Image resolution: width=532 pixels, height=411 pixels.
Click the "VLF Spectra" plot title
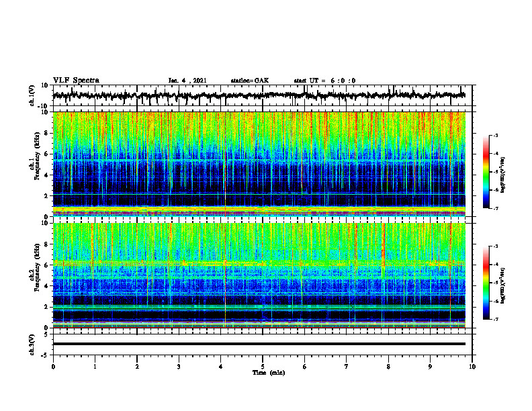(x=76, y=81)
